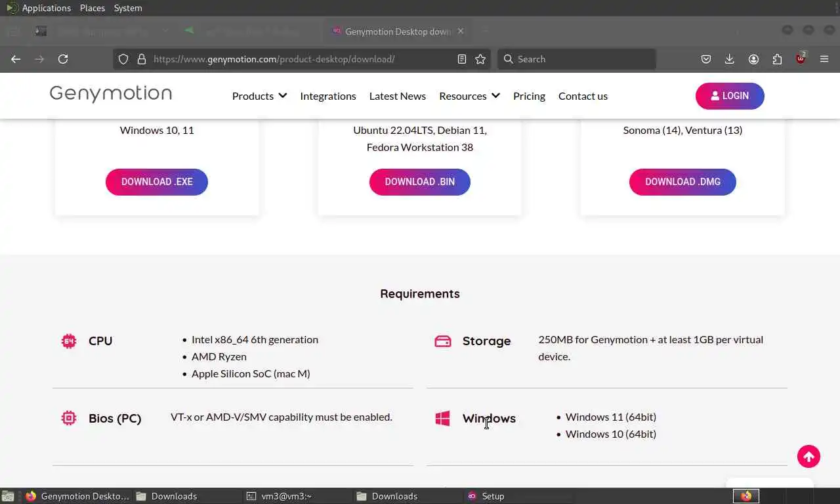Click the workspace switcher Firefox thumbnail
Viewport: 840px width, 504px height.
tap(746, 496)
